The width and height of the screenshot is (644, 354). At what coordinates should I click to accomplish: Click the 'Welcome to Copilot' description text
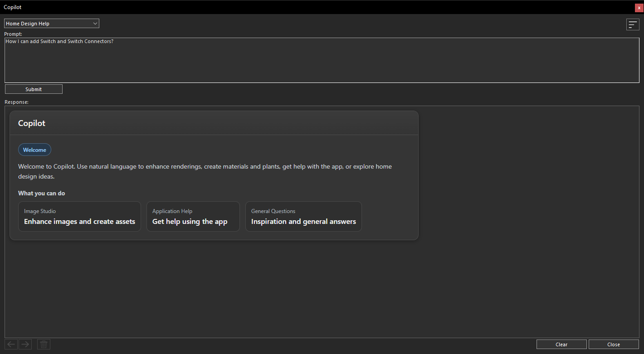(205, 171)
